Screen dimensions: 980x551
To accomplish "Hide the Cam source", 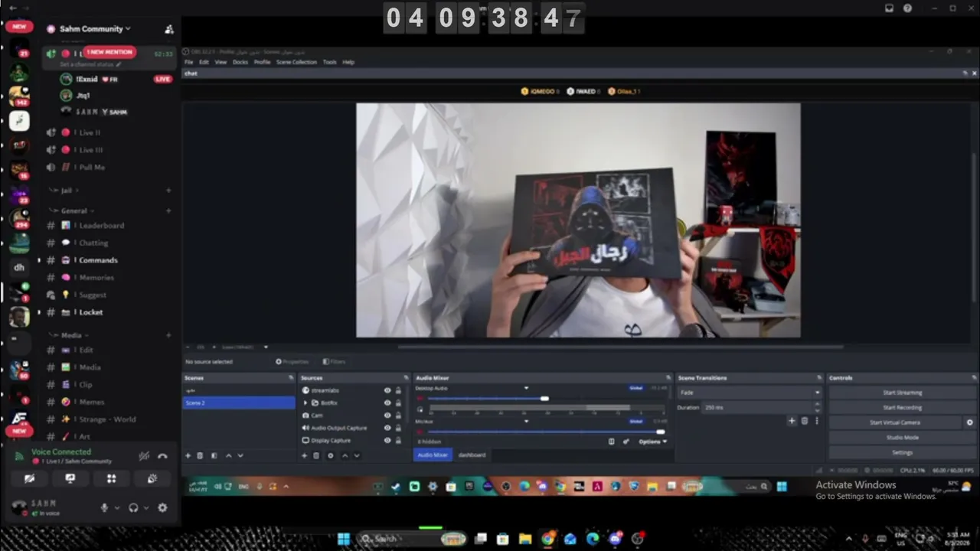I will click(387, 416).
